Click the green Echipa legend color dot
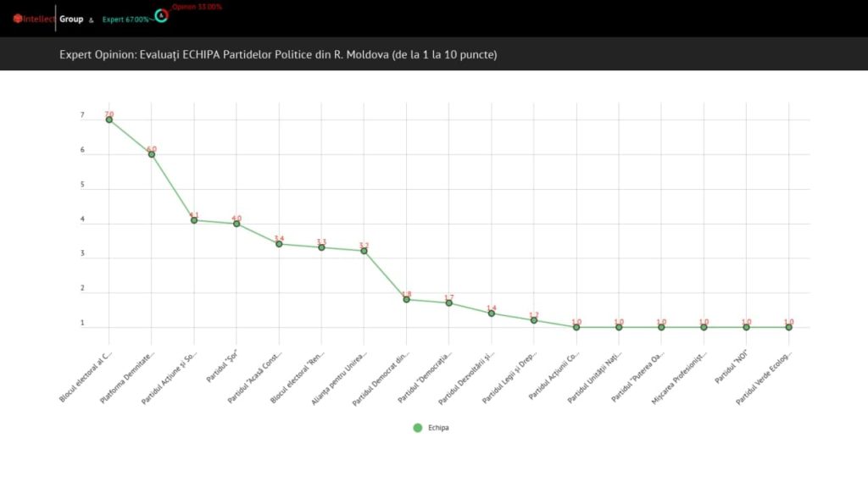The width and height of the screenshot is (868, 488). (417, 428)
